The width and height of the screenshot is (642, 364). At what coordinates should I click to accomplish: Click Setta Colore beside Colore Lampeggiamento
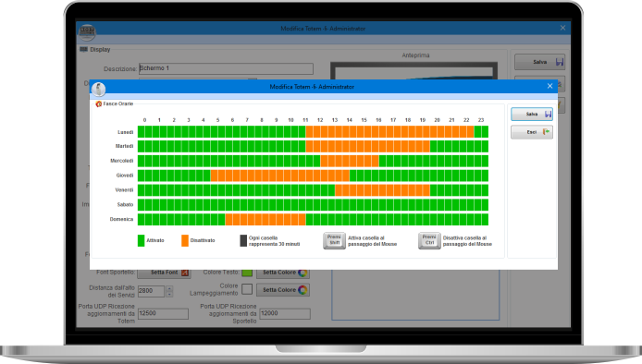(x=283, y=290)
